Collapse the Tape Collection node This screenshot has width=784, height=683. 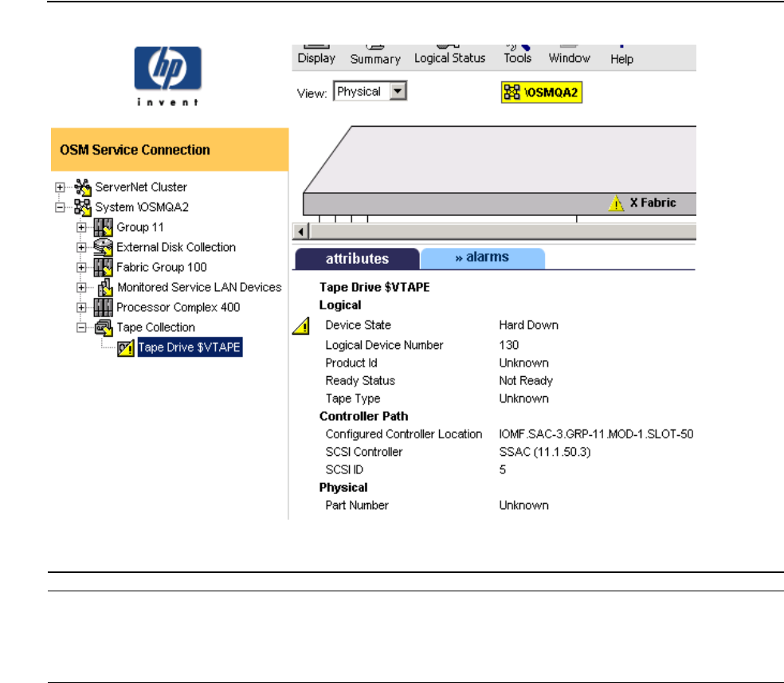[81, 328]
